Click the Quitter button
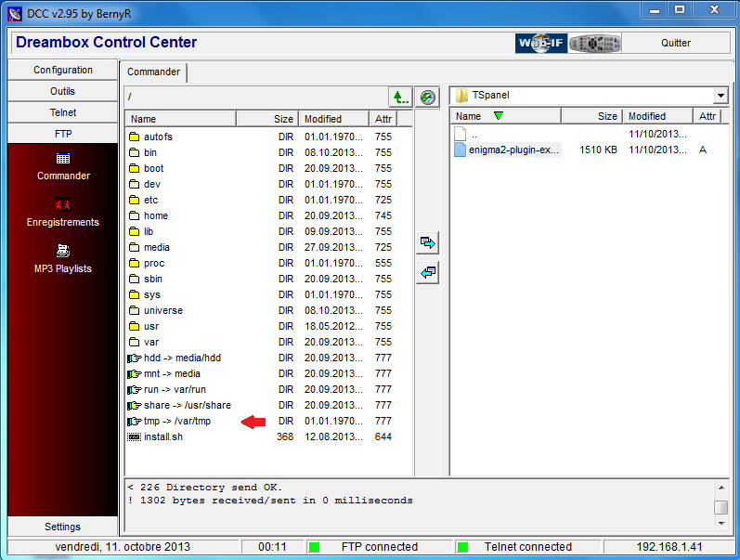The width and height of the screenshot is (740, 560). tap(676, 43)
